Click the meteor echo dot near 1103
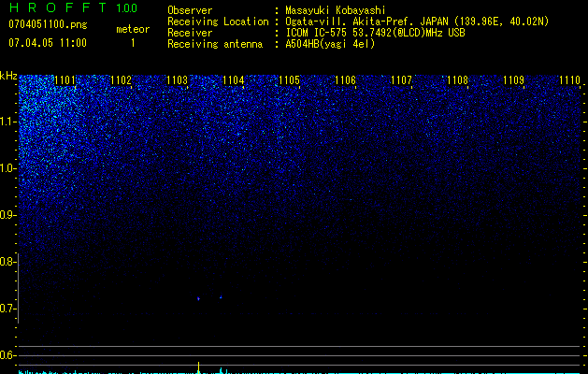The width and height of the screenshot is (588, 374). [198, 298]
